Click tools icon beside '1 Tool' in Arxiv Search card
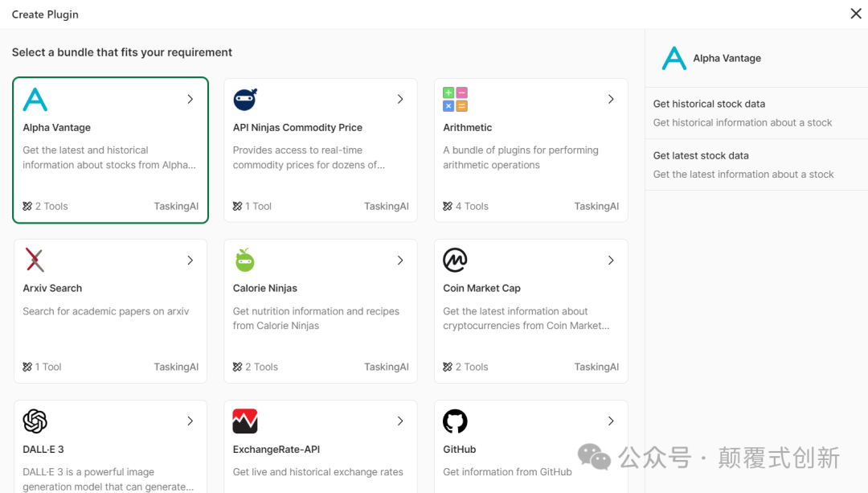 pyautogui.click(x=27, y=367)
